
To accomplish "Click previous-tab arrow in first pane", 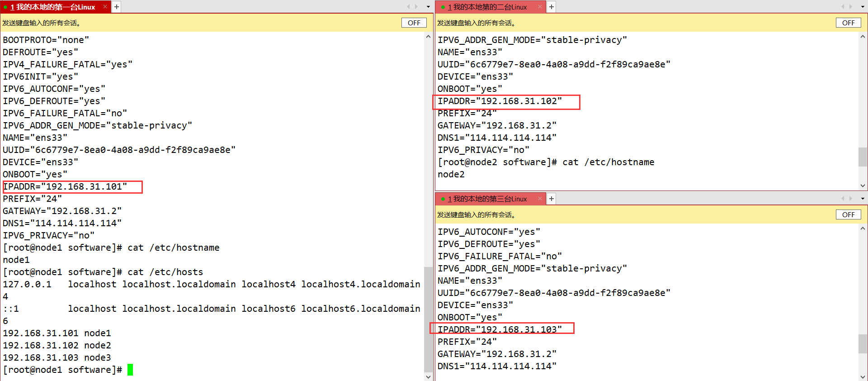I will click(408, 7).
